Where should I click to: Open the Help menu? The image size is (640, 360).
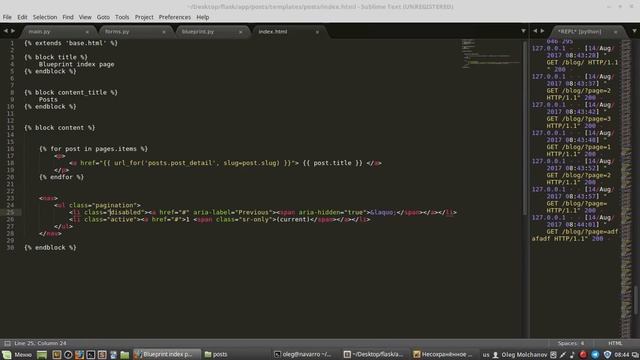[x=202, y=17]
